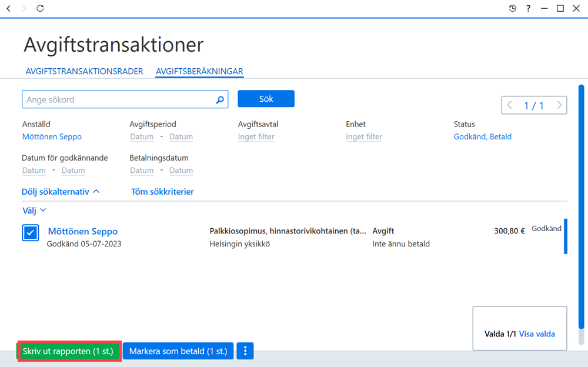Screen dimensions: 588x367
Task: Select the AVGIFTSBERÄKNINGAR tab
Action: coord(199,71)
